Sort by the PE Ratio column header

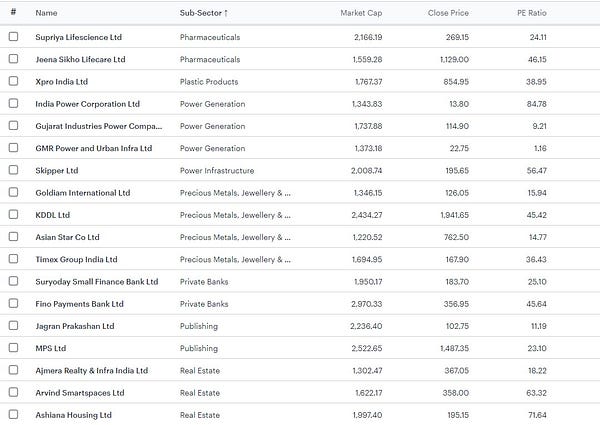tap(529, 13)
